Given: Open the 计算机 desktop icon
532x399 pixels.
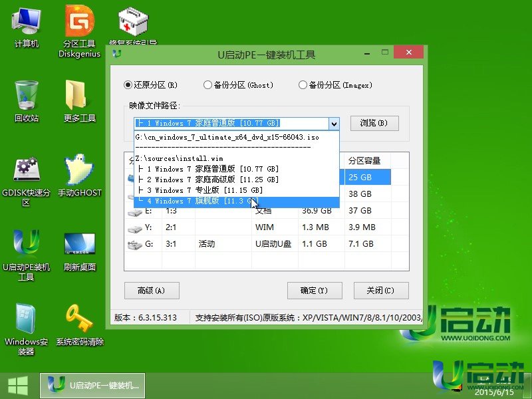Looking at the screenshot, I should coord(27,28).
